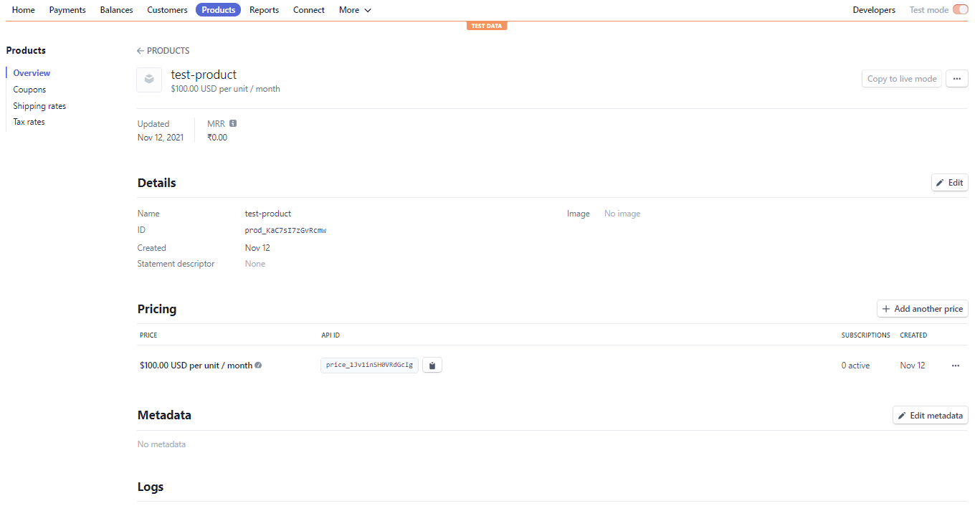Navigate to Reports in top navigation
This screenshot has height=506, width=980.
[x=264, y=10]
